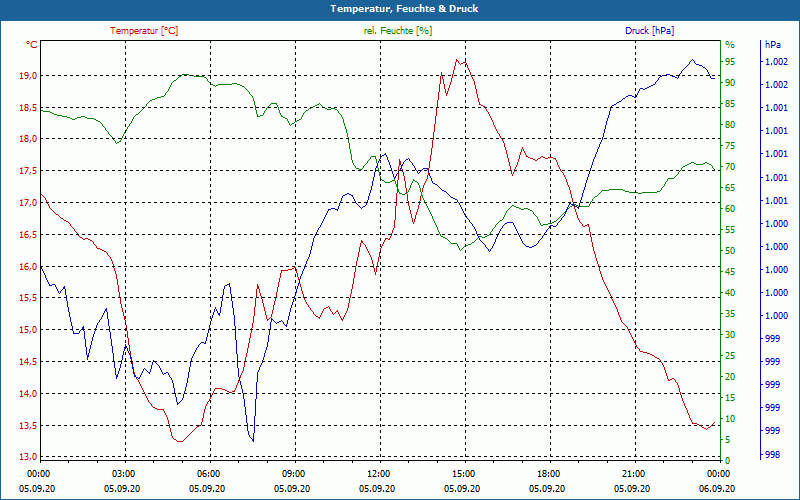Viewport: 800px width, 500px height.
Task: Click the green '15' humidity axis value
Action: click(730, 397)
